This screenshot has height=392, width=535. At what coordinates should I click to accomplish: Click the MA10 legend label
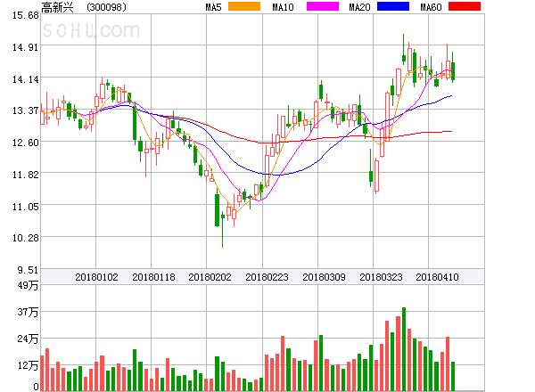click(283, 7)
